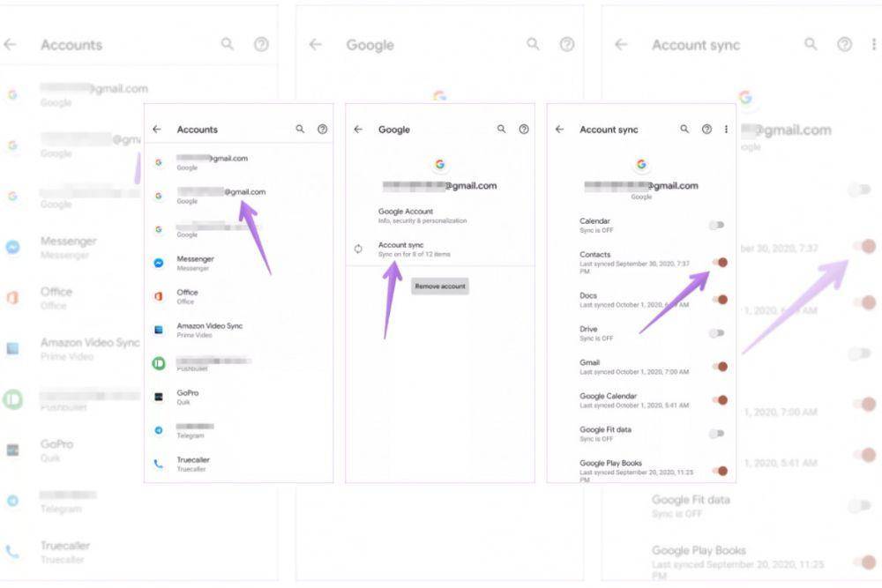Image resolution: width=882 pixels, height=588 pixels.
Task: Go back from the foreground Account sync screen
Action: click(x=560, y=130)
